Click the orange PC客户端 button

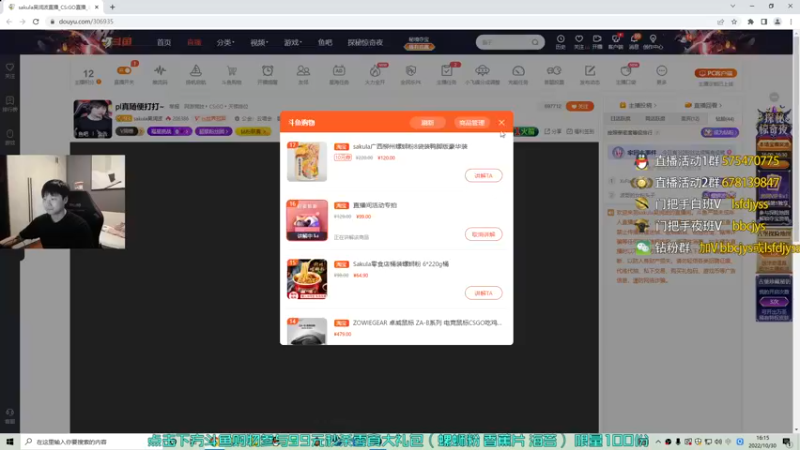[715, 73]
